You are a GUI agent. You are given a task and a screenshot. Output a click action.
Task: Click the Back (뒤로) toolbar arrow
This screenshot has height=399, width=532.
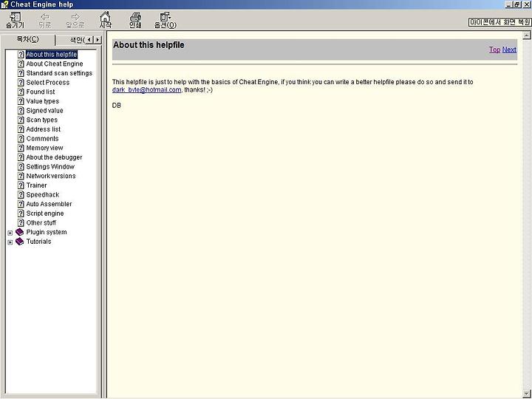tap(45, 21)
